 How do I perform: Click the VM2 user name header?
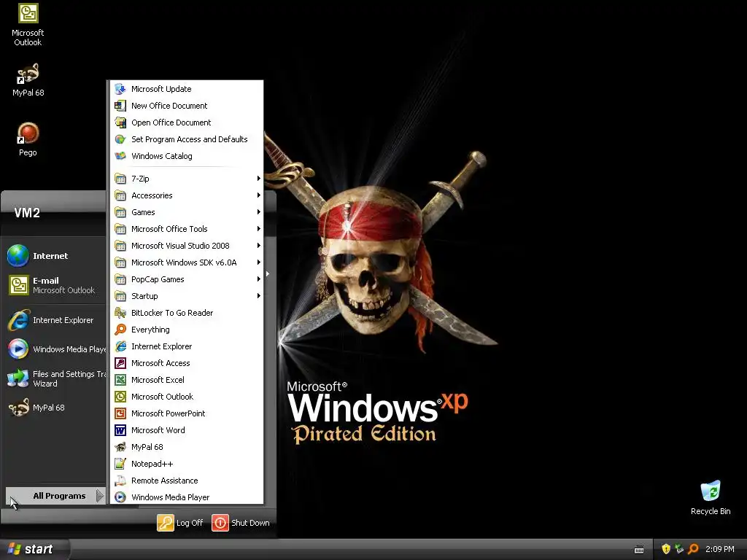coord(27,213)
